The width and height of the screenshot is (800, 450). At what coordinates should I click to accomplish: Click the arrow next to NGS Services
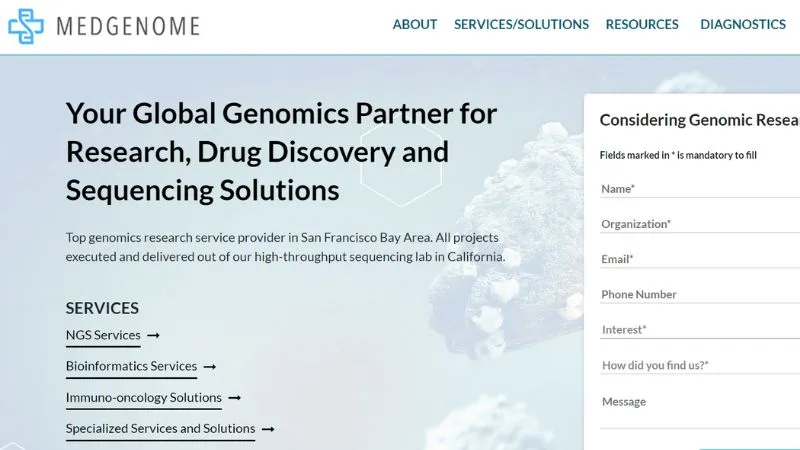154,336
